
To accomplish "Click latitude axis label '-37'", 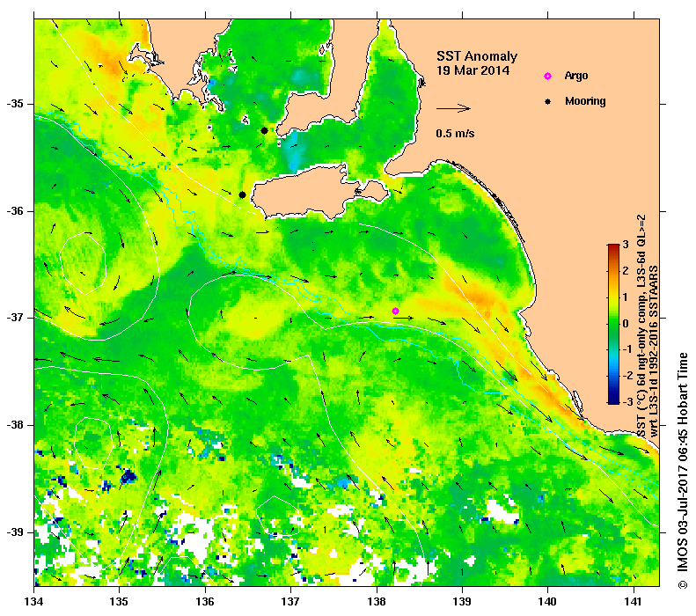I will [x=14, y=318].
